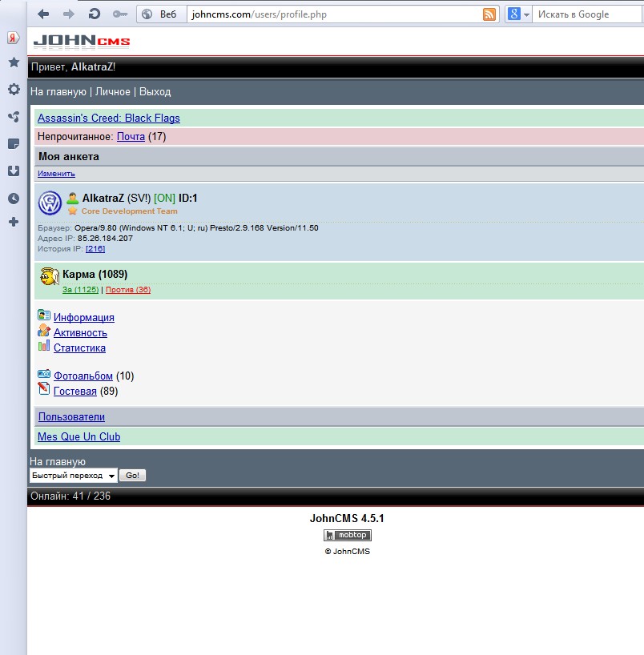Open Assassin's Creed: Black Flags link
Image resolution: width=644 pixels, height=655 pixels.
coord(109,119)
